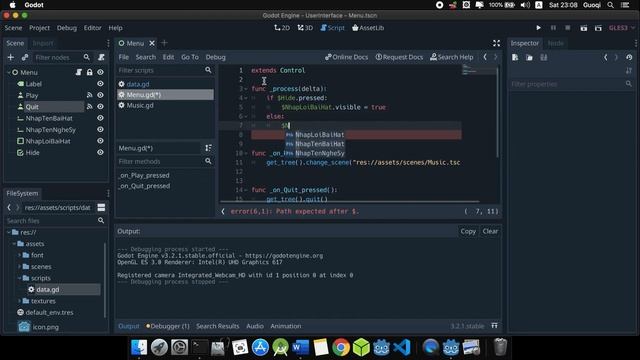
Task: Hide the NhapTenNgheSy node
Action: [x=100, y=129]
